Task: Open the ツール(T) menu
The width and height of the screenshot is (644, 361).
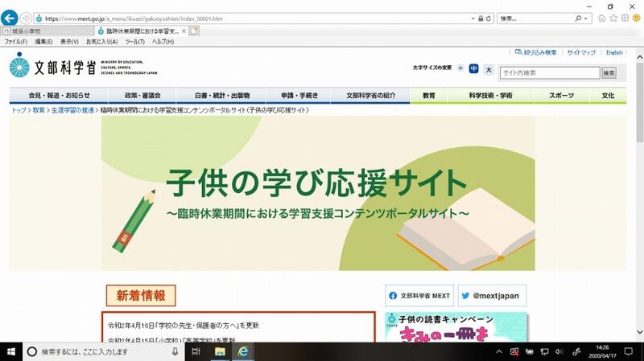Action: pos(134,41)
